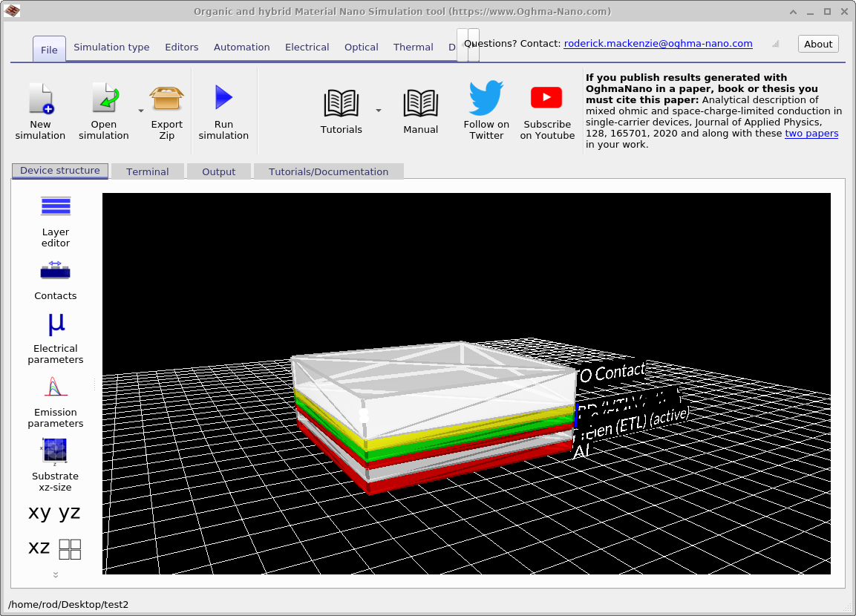Open the Layer editor

(x=55, y=215)
